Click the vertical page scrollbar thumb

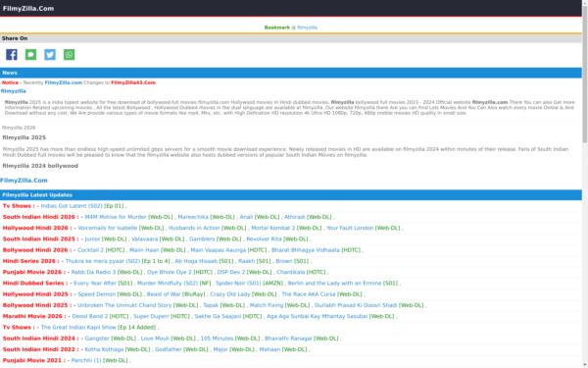585,74
